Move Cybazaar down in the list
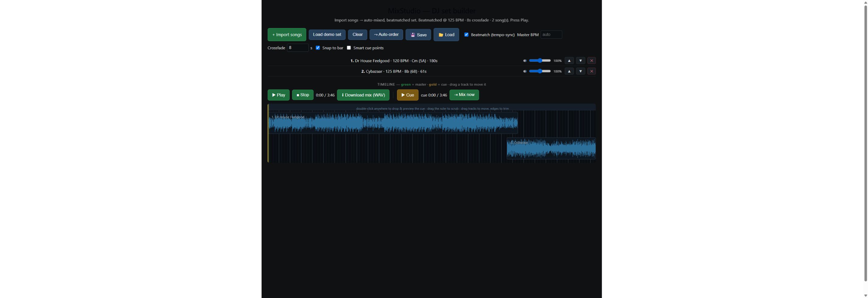Image resolution: width=868 pixels, height=298 pixels. (580, 71)
